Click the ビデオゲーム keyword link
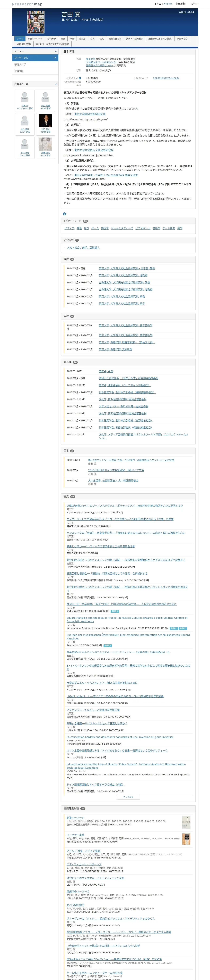210x980 pixels. pyautogui.click(x=143, y=228)
